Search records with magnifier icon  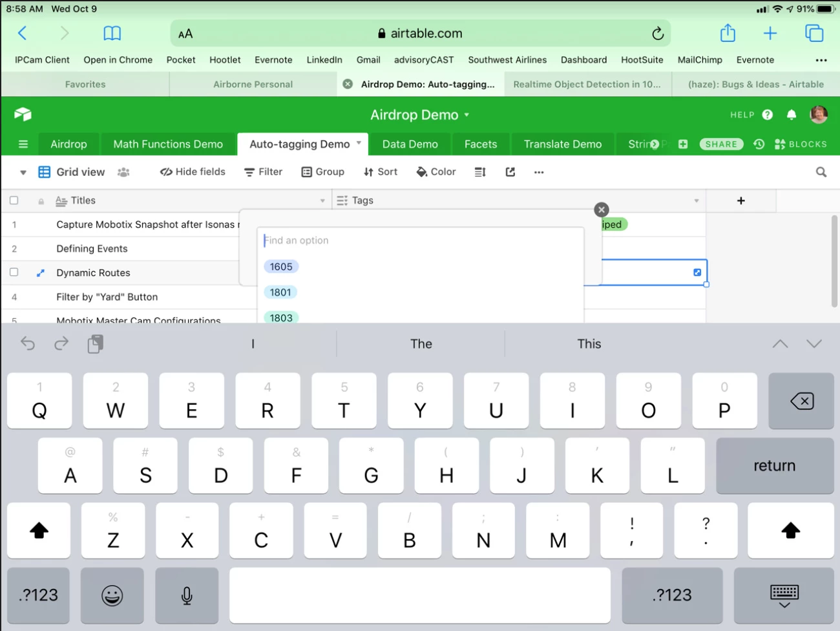[821, 172]
